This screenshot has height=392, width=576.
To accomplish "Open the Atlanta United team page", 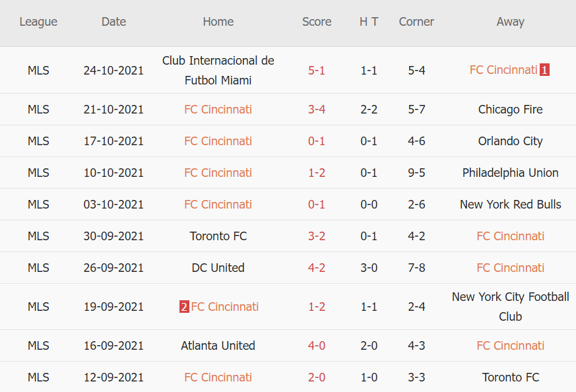I will pyautogui.click(x=218, y=346).
